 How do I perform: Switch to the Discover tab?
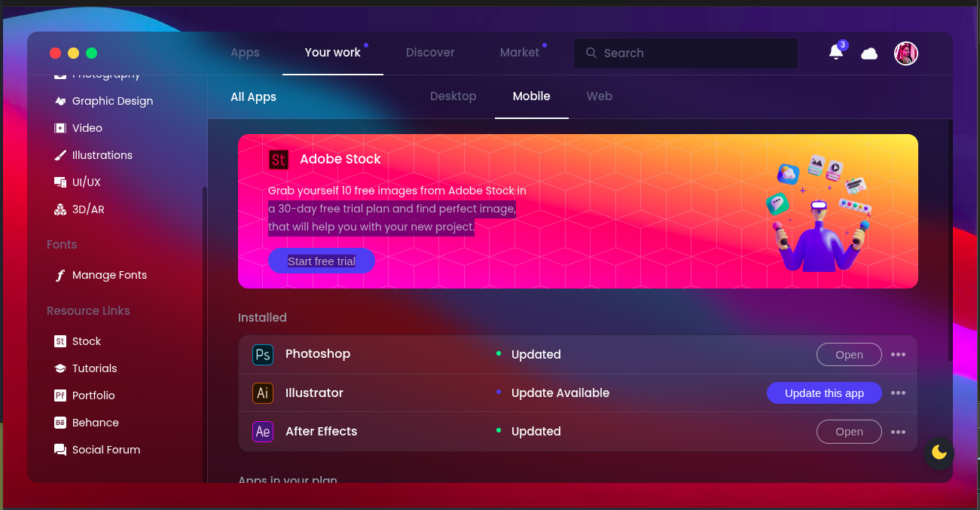pyautogui.click(x=430, y=53)
